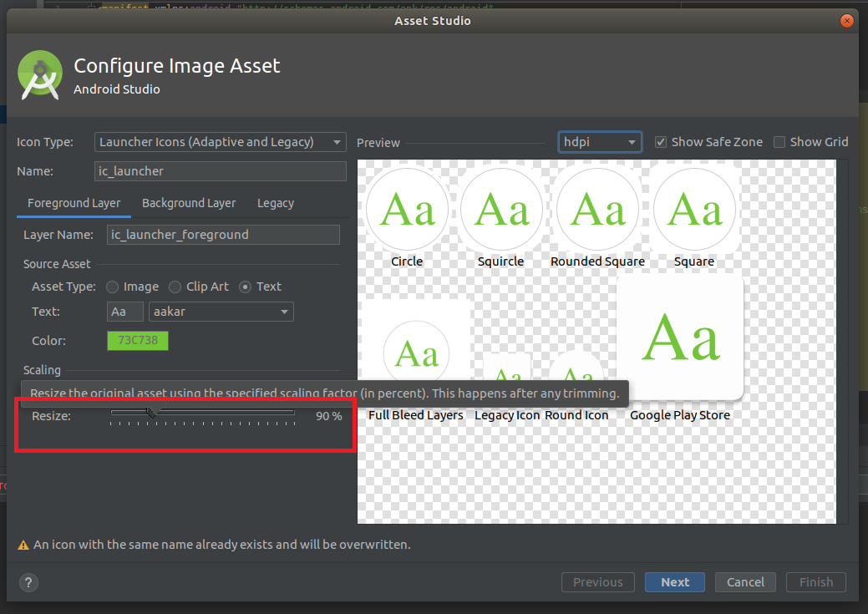The image size is (868, 614).
Task: Cancel the Asset Studio dialog
Action: pyautogui.click(x=745, y=582)
